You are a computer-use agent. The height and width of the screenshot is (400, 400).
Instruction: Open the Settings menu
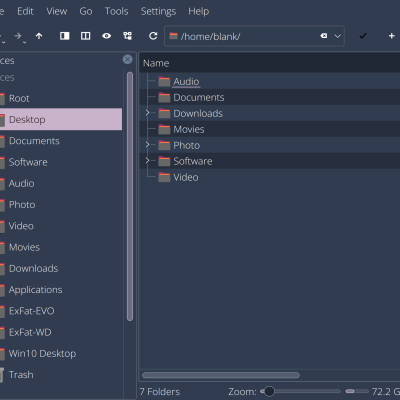point(158,11)
